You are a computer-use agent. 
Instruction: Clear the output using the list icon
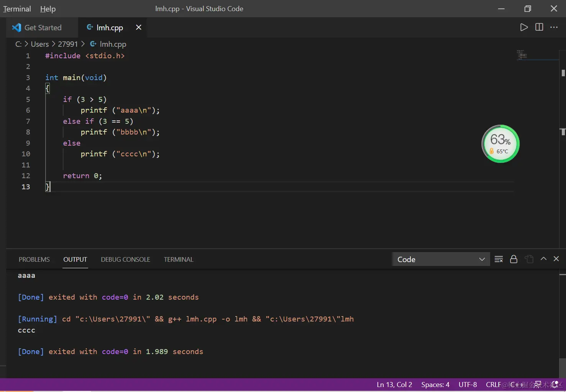[x=499, y=259]
